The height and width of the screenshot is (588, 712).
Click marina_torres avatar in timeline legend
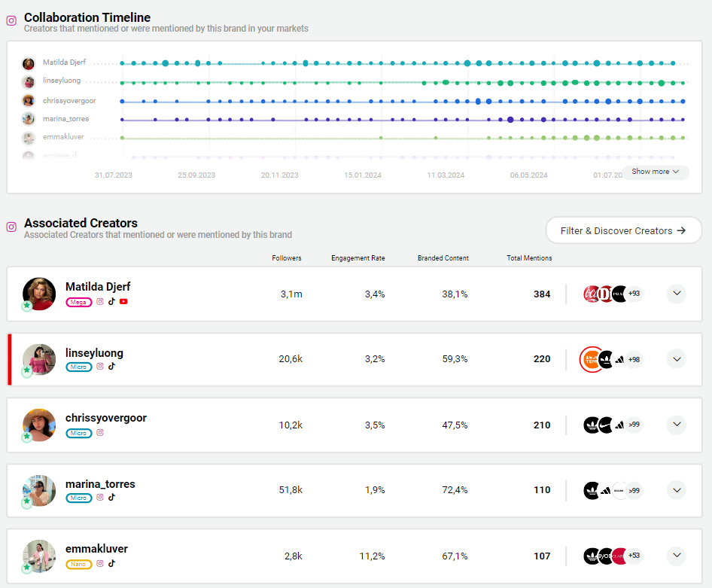click(29, 119)
